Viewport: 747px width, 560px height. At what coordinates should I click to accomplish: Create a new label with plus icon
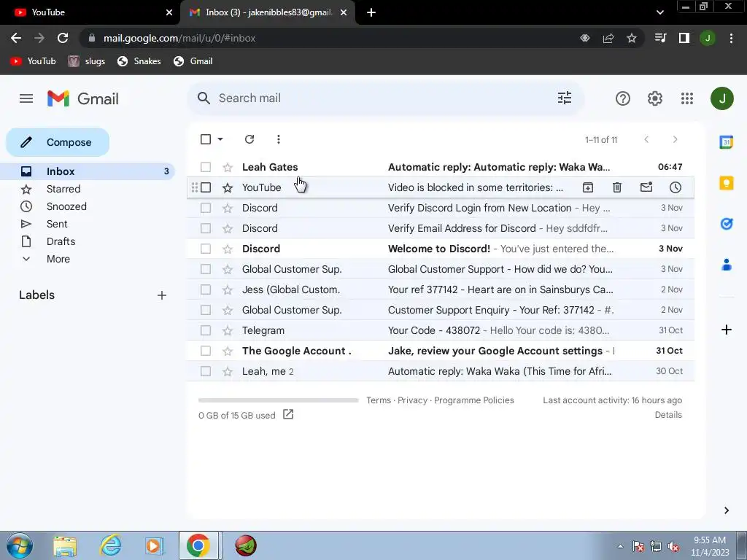click(162, 295)
